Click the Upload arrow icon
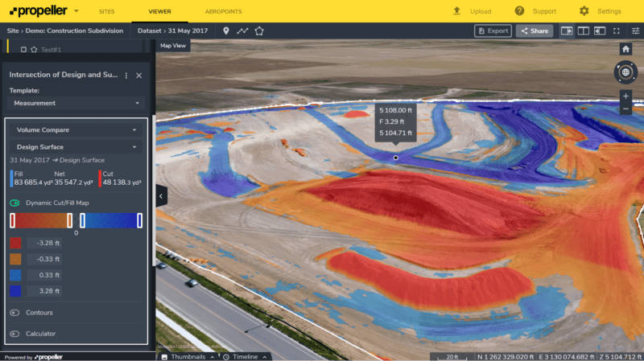Viewport: 644px width, 361px height. [x=456, y=11]
